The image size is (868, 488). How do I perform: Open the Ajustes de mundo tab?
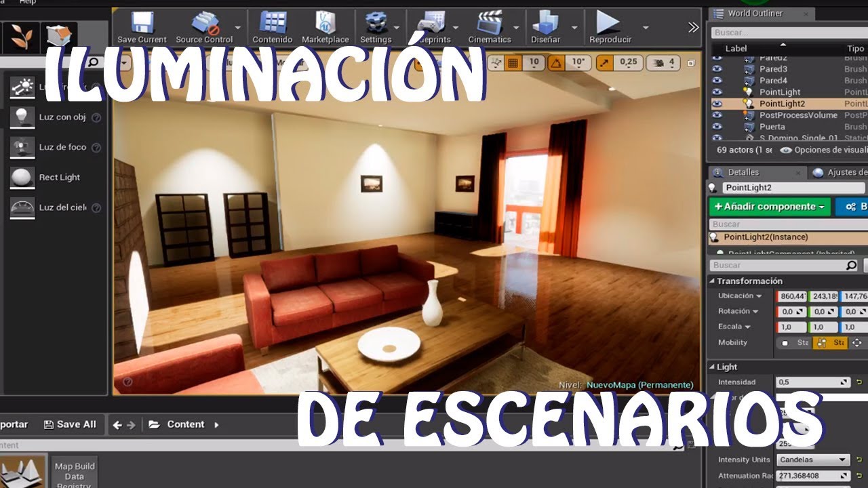click(x=840, y=172)
